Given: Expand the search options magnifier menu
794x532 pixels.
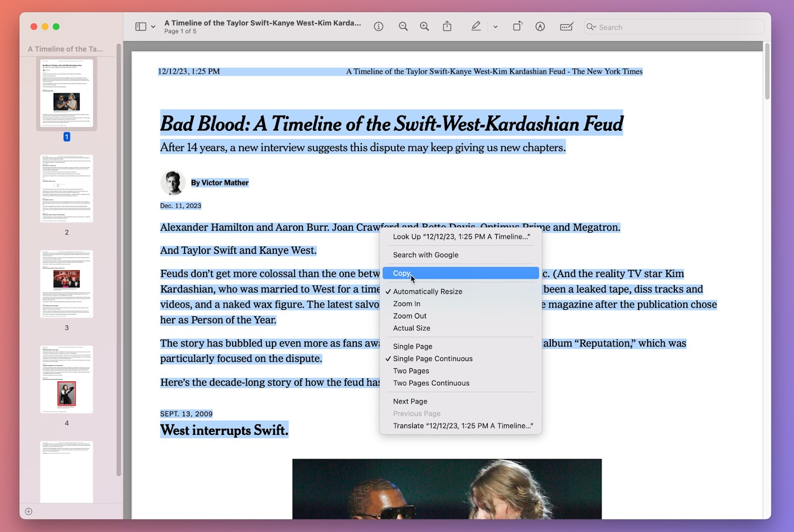Looking at the screenshot, I should click(x=591, y=27).
